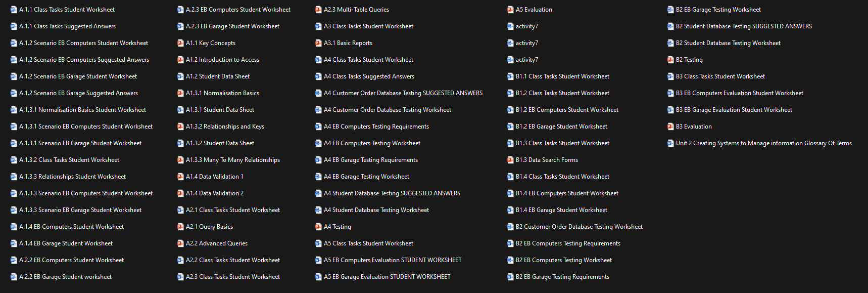This screenshot has height=293, width=868.
Task: Select A.1.3.1 Normalisation Basics Student Worksheet
Action: (82, 110)
